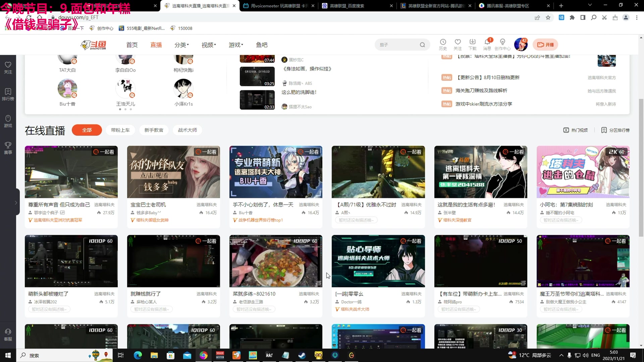Expand the 视频 dropdown menu
This screenshot has width=644, height=362.
(x=208, y=45)
